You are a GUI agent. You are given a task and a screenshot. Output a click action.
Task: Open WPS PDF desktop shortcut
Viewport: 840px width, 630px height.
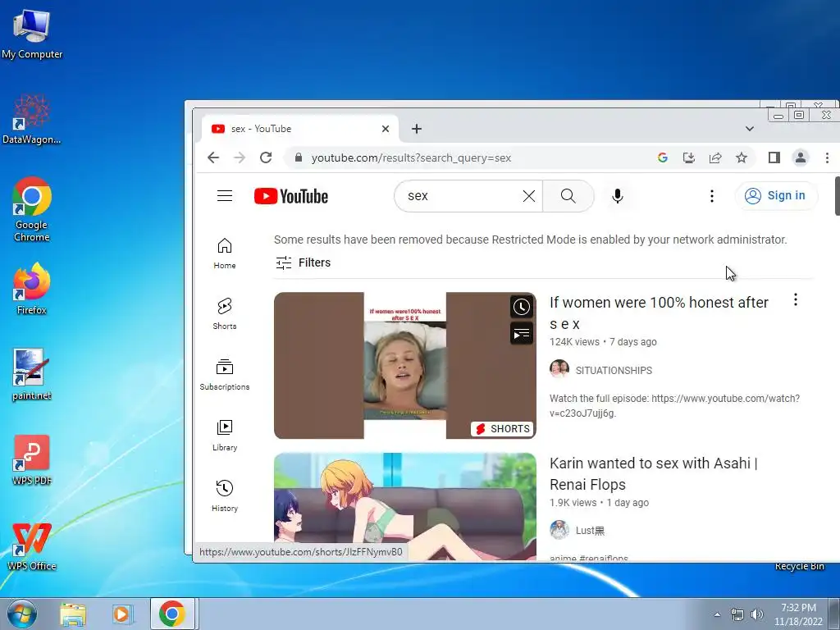(x=32, y=459)
